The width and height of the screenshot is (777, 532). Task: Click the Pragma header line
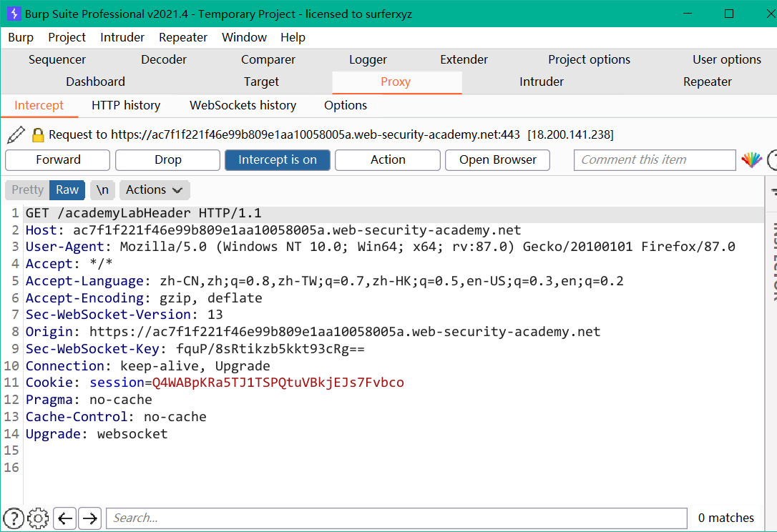coord(89,400)
